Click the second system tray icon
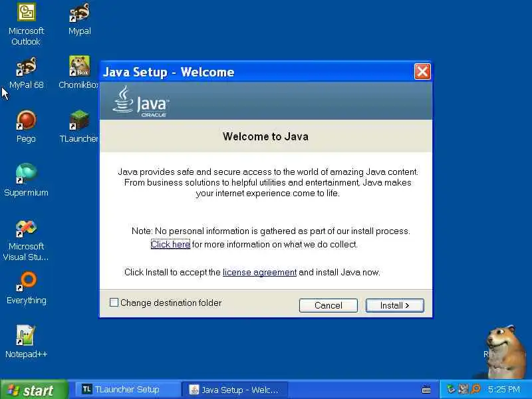This screenshot has width=532, height=399. [x=463, y=389]
